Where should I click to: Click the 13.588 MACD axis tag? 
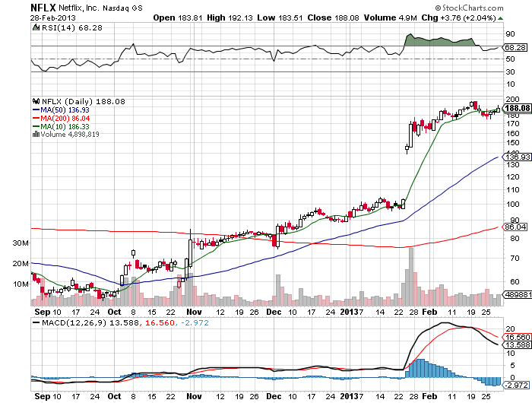point(517,345)
